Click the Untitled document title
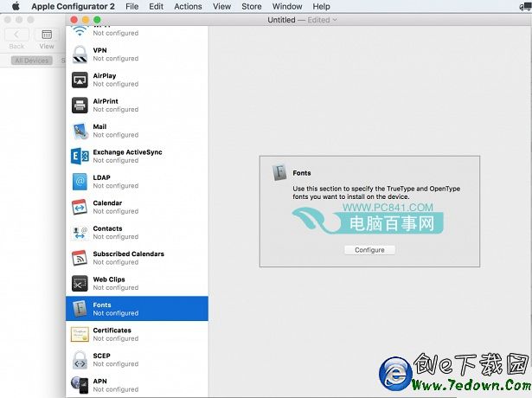Image resolution: width=532 pixels, height=398 pixels. pos(281,20)
